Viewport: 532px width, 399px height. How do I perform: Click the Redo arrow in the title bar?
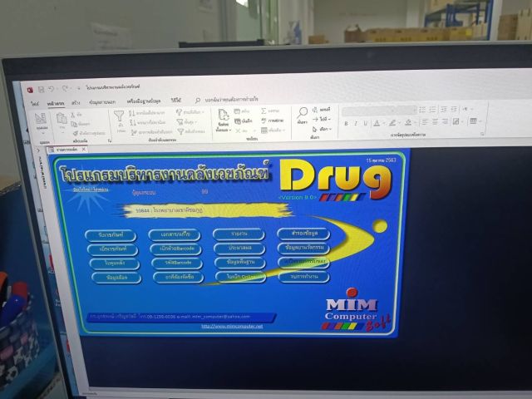point(65,89)
